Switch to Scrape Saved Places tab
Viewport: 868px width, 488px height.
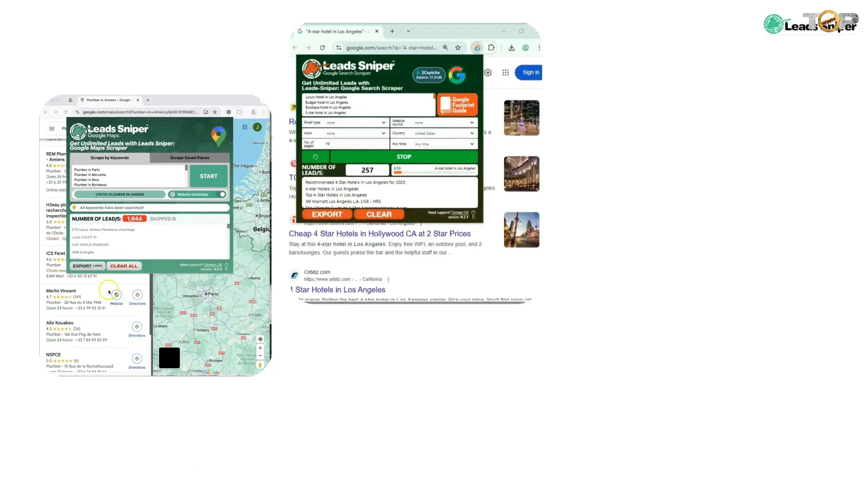190,158
